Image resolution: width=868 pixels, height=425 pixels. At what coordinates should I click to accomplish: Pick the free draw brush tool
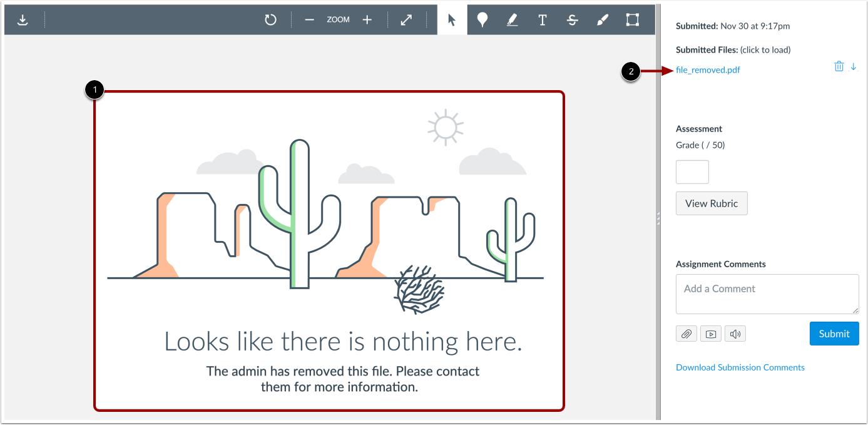point(602,19)
